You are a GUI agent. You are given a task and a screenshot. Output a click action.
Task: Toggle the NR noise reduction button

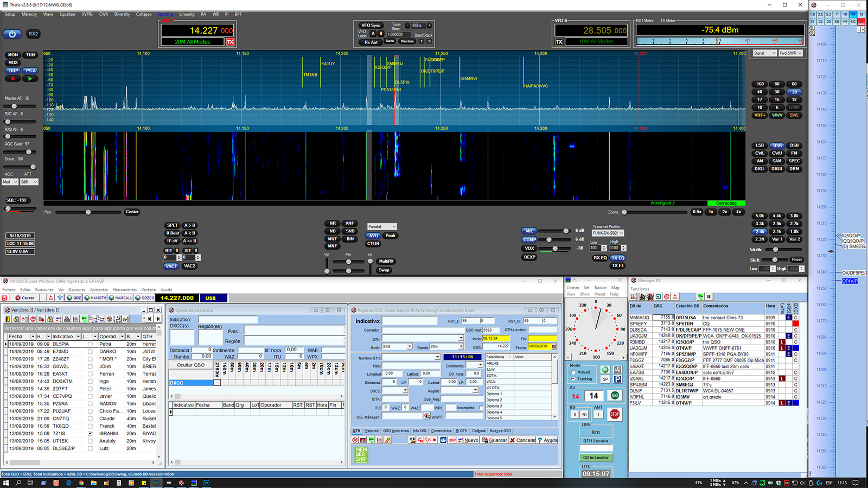pos(333,223)
